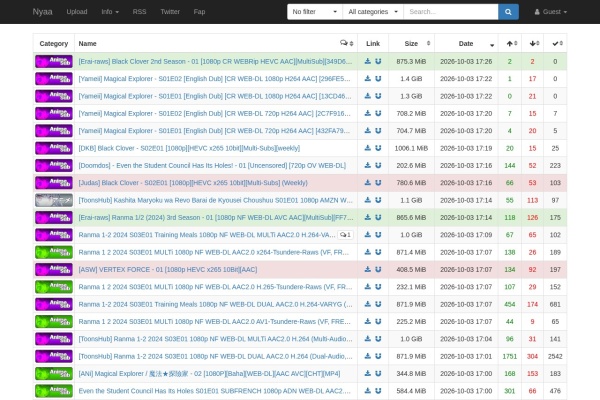Screen dimensions: 600x400
Task: Click the Category column header
Action: click(x=54, y=43)
